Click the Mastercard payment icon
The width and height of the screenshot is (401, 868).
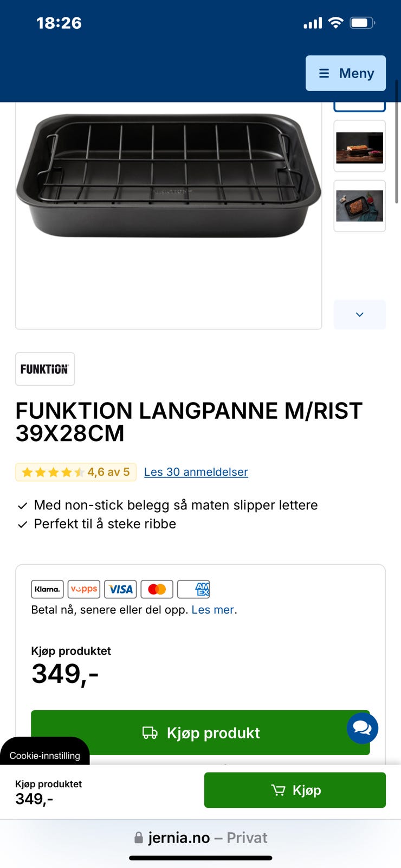(x=157, y=589)
